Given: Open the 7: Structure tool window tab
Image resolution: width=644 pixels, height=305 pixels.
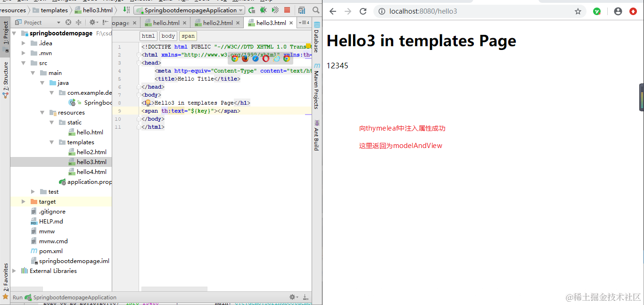Looking at the screenshot, I should point(6,79).
